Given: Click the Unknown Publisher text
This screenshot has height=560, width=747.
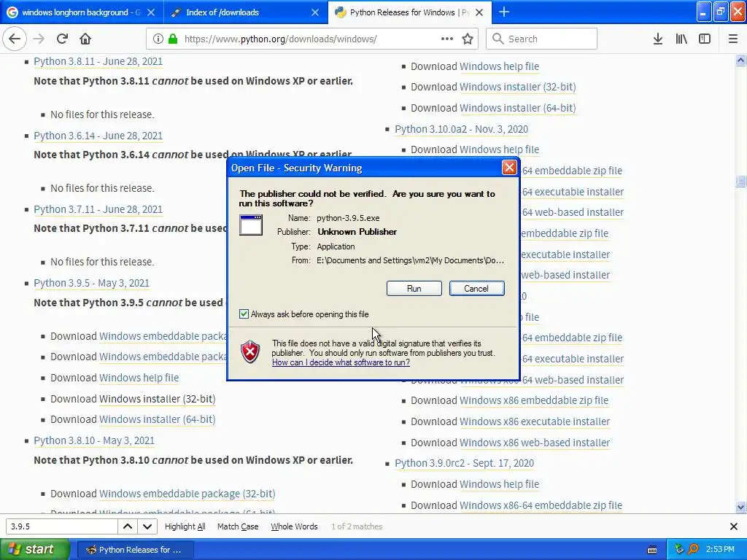Looking at the screenshot, I should point(357,232).
